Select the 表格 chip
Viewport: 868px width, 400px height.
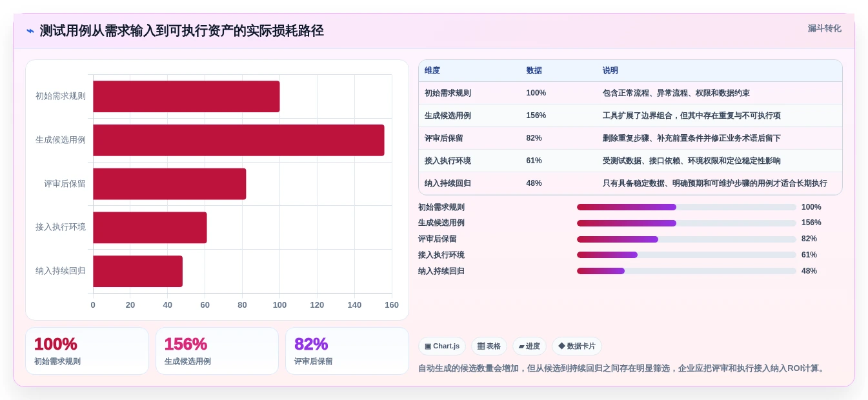[x=489, y=346]
